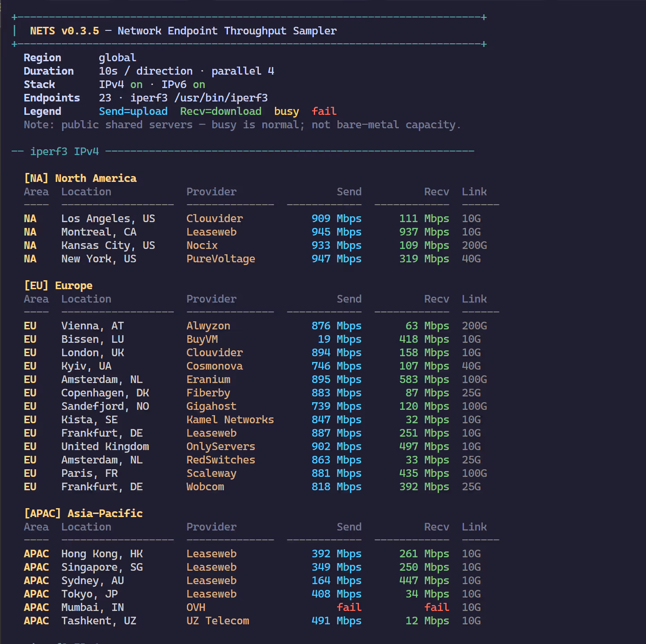Click the "UZ Telecom" provider name
Screen dimensions: 646x644
click(218, 621)
